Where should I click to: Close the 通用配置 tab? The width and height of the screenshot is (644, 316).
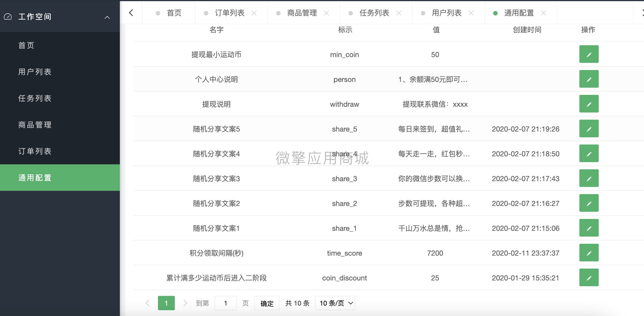543,13
